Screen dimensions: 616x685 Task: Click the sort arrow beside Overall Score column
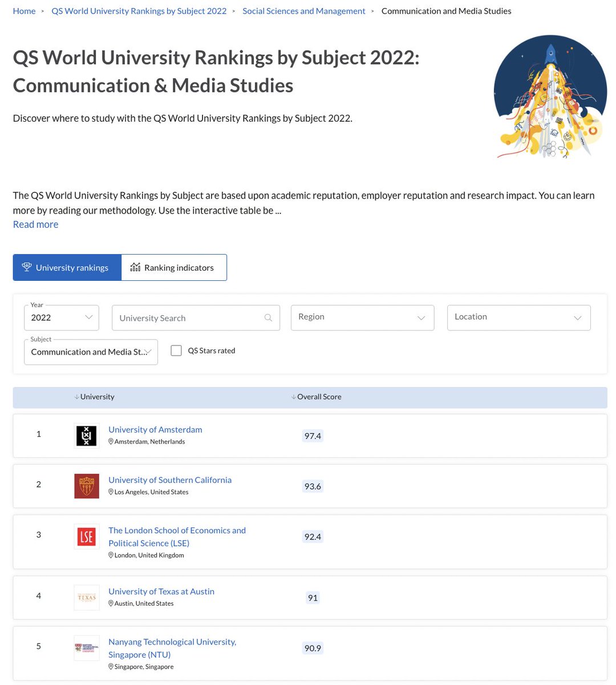click(294, 397)
